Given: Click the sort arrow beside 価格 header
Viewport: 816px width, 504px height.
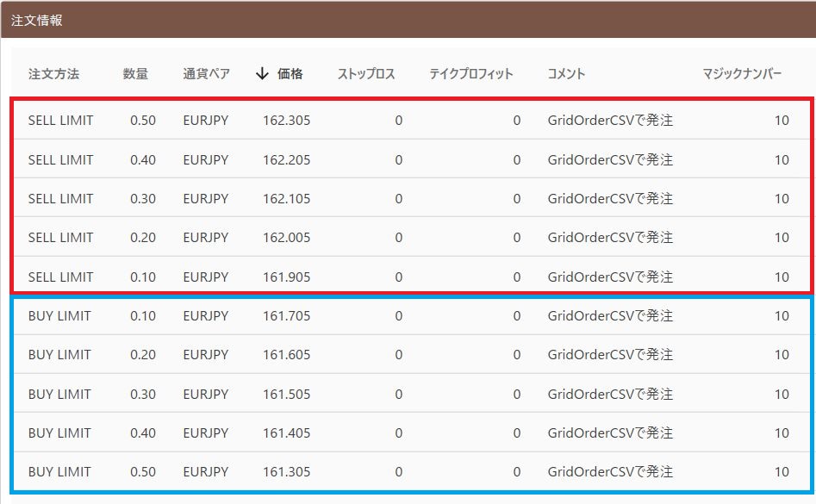Looking at the screenshot, I should (262, 74).
